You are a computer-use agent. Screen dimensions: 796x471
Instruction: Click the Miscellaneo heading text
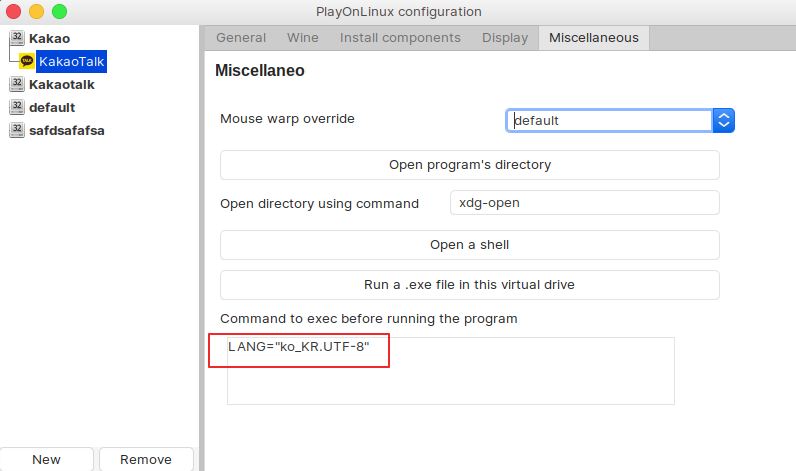[x=260, y=71]
